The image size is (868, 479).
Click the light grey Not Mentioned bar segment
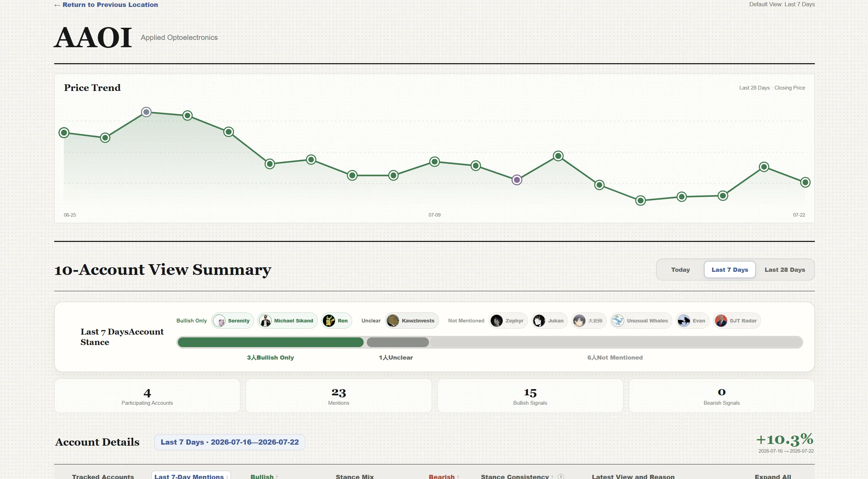point(616,342)
